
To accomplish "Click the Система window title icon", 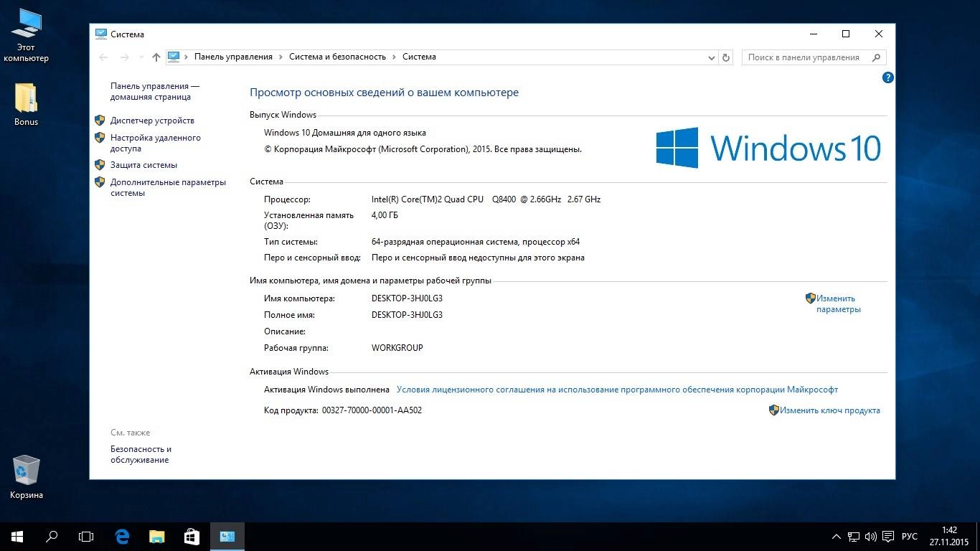I will (x=100, y=34).
